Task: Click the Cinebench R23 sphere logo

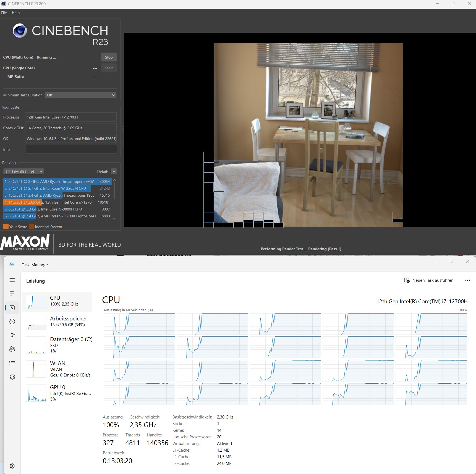Action: 20,30
